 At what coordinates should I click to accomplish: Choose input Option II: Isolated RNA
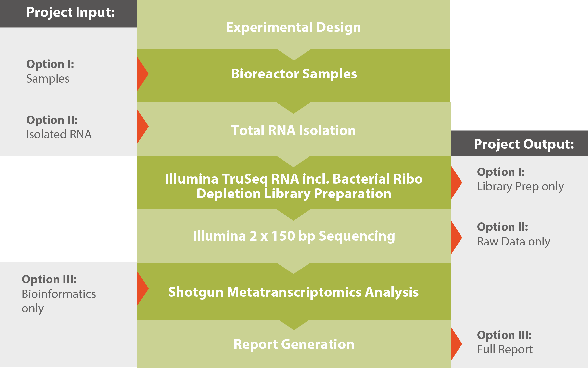[59, 127]
